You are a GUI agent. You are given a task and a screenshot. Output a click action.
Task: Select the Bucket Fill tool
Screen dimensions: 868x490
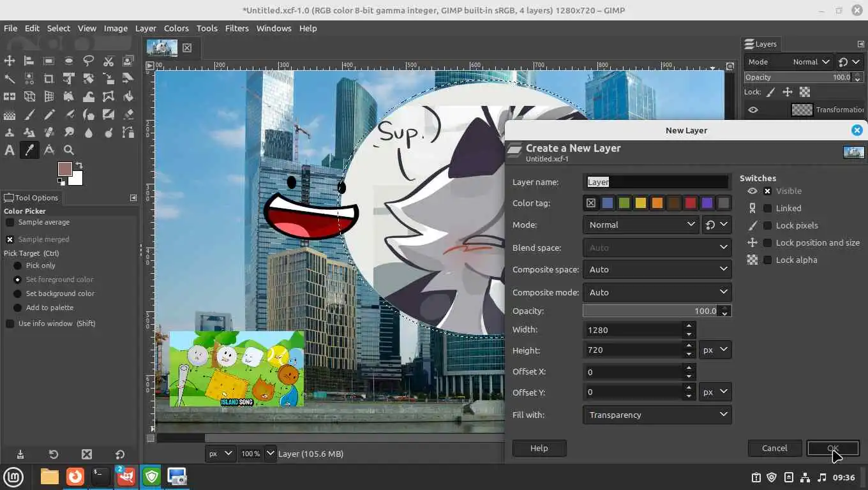tap(128, 97)
